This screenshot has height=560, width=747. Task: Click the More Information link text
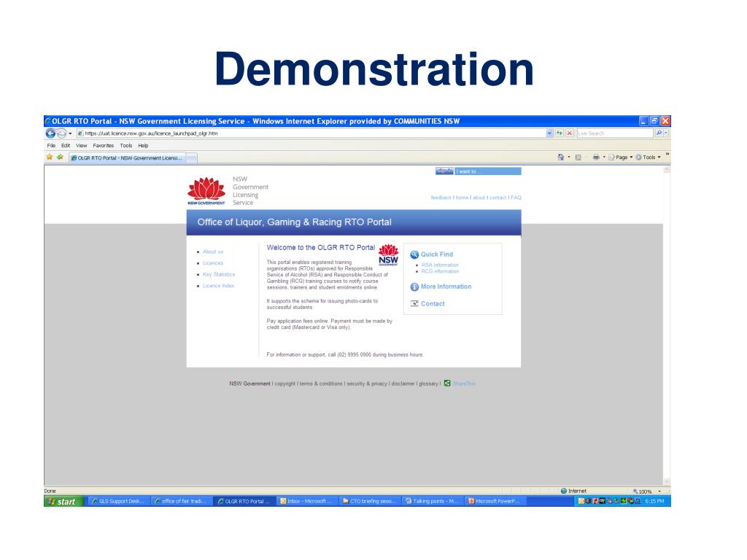[446, 286]
